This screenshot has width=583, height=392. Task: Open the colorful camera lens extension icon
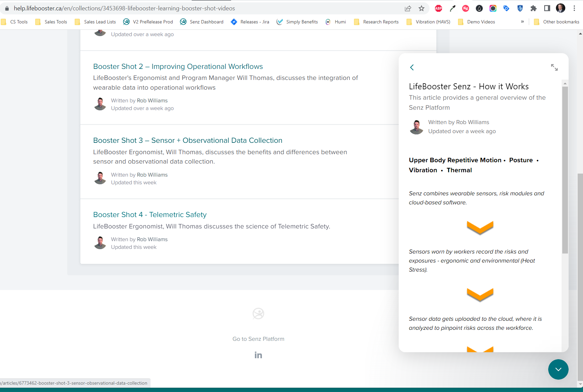[493, 8]
